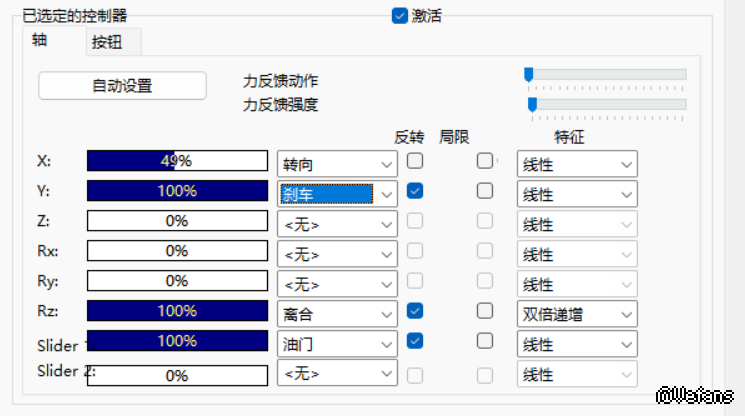Screen dimensions: 745x416
Task: Toggle 反转 checkbox for Rz axis
Action: tap(414, 310)
